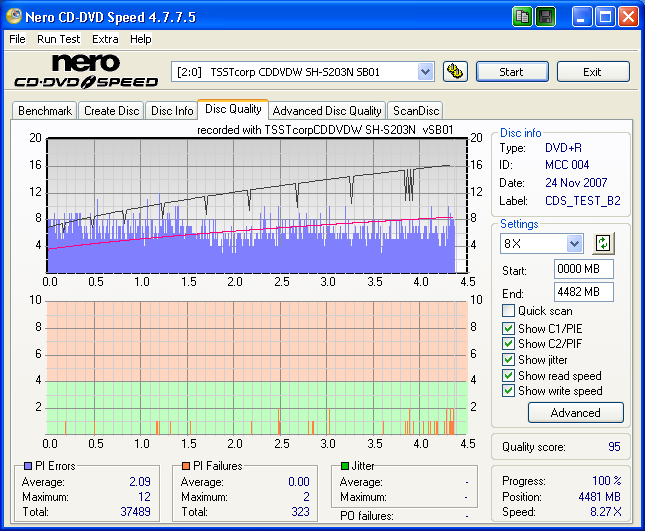Click the disc date 24 Nov 2007

pos(576,183)
